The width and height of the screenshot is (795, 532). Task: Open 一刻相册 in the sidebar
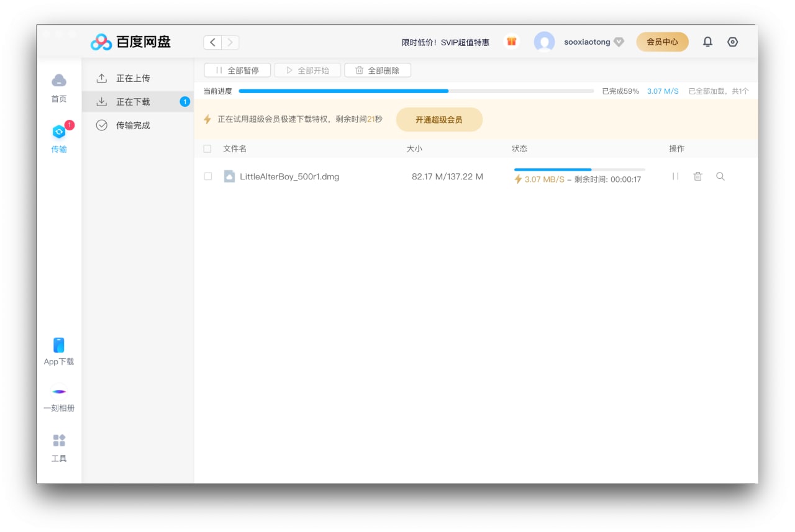pos(59,392)
